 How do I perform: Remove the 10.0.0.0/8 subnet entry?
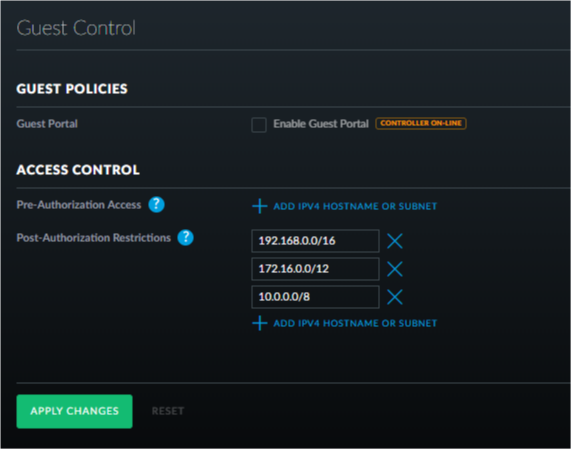[394, 297]
